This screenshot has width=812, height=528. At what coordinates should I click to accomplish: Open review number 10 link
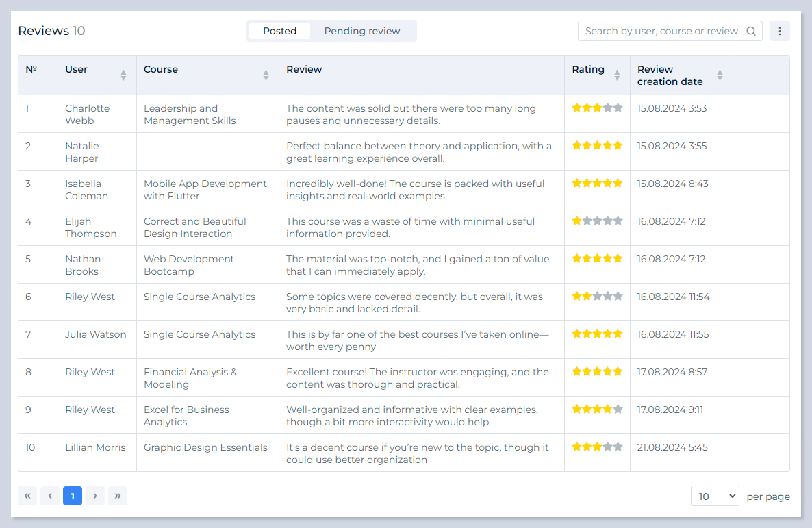tap(30, 447)
